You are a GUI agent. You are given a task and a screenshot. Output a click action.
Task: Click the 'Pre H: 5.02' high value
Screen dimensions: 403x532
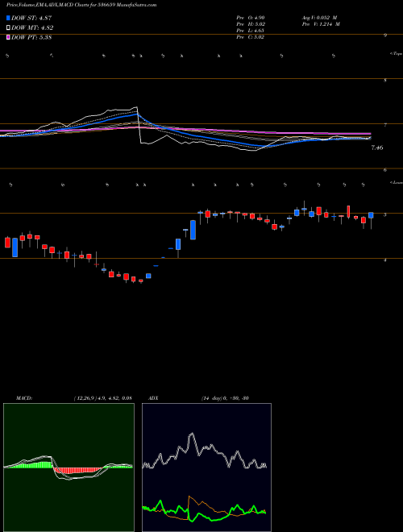[251, 24]
